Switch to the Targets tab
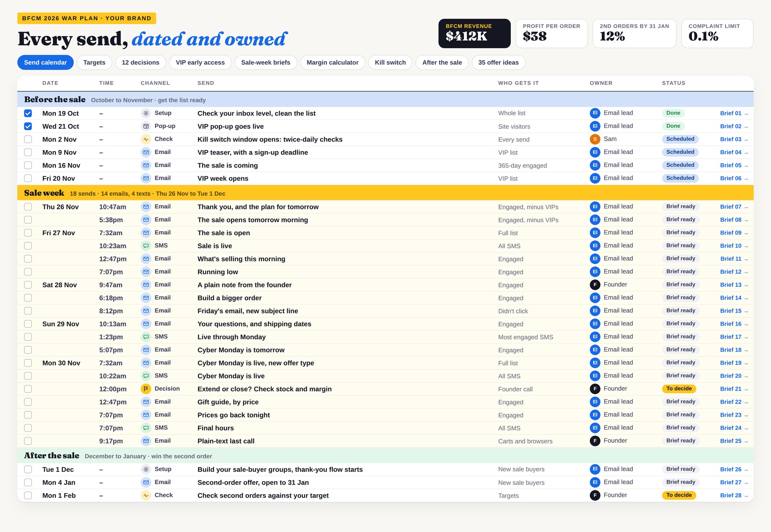Screen dimensions: 771x532 pos(94,62)
